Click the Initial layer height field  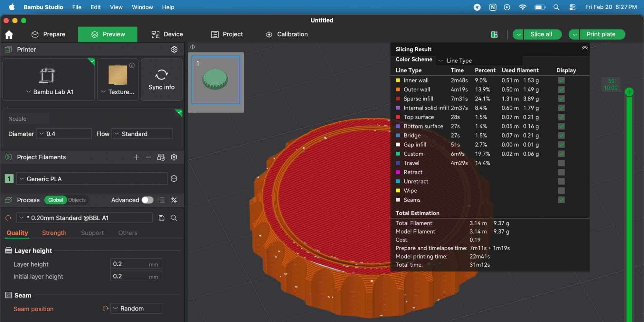136,276
